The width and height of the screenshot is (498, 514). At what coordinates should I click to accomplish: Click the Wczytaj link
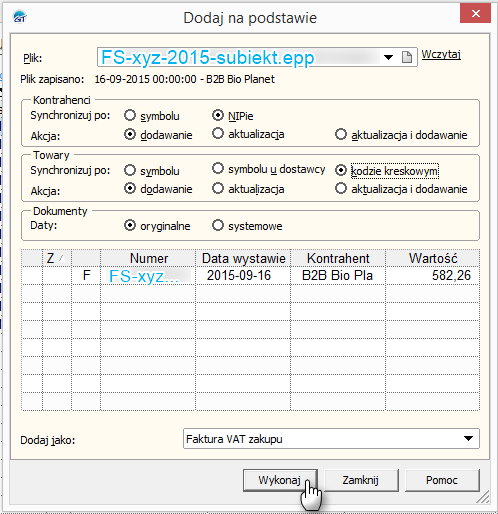coord(441,54)
